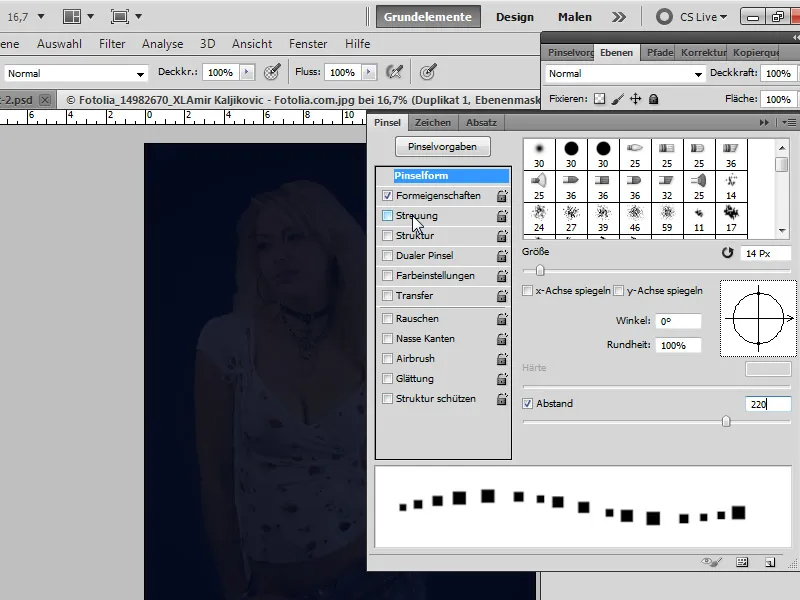Pick the 59 spatter brush preset
Viewport: 800px width, 600px height.
pyautogui.click(x=667, y=219)
